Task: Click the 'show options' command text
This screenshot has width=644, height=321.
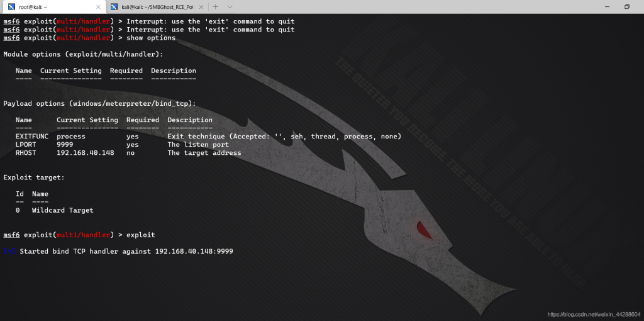Action: tap(151, 38)
